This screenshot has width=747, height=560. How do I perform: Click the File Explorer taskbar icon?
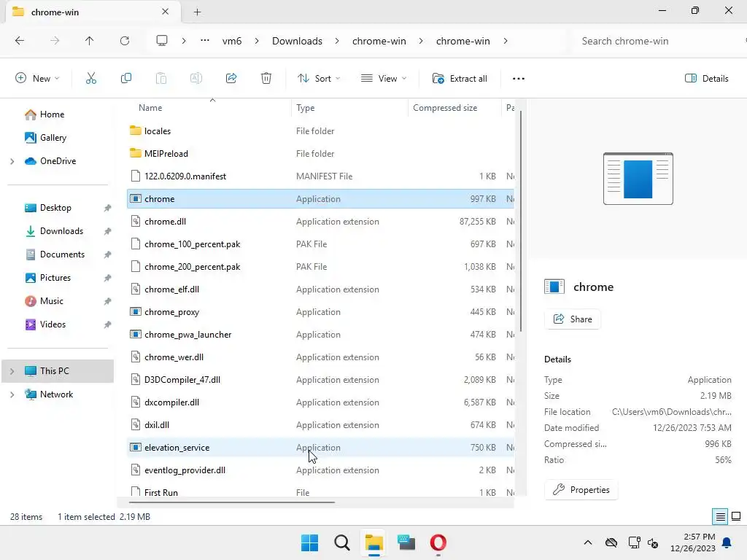click(x=374, y=542)
